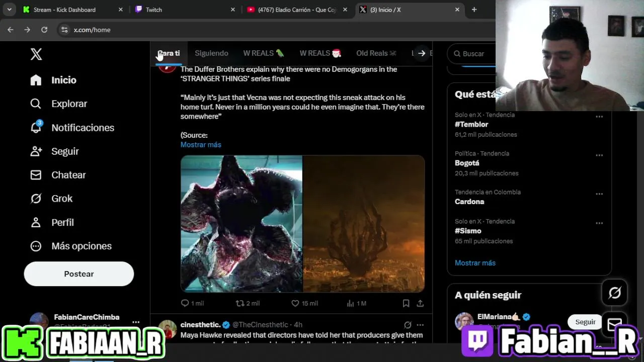Click the X logo in the sidebar
Viewport: 644px width, 362px height.
[x=36, y=54]
